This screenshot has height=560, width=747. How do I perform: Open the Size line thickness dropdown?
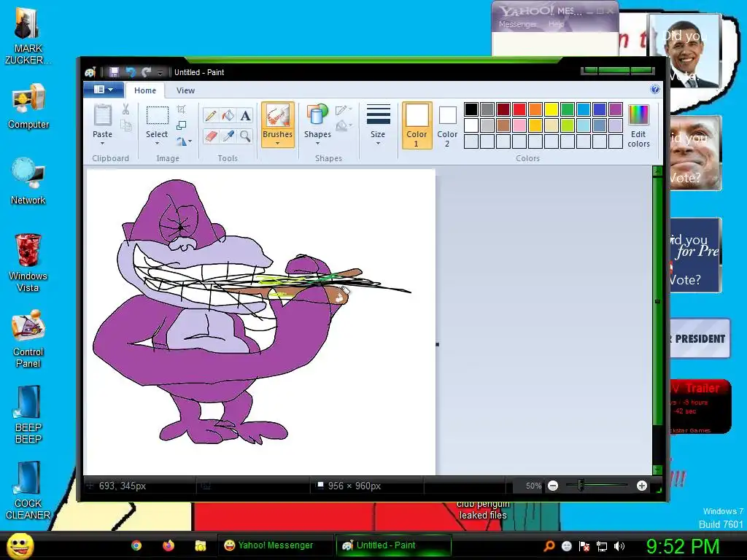pyautogui.click(x=378, y=125)
